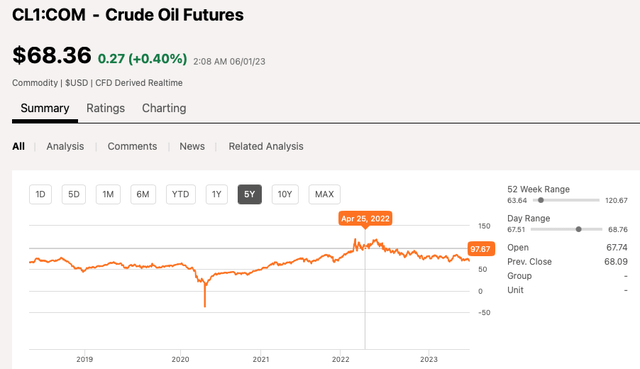This screenshot has width=640, height=369.
Task: Select the 1Y time range
Action: (217, 194)
